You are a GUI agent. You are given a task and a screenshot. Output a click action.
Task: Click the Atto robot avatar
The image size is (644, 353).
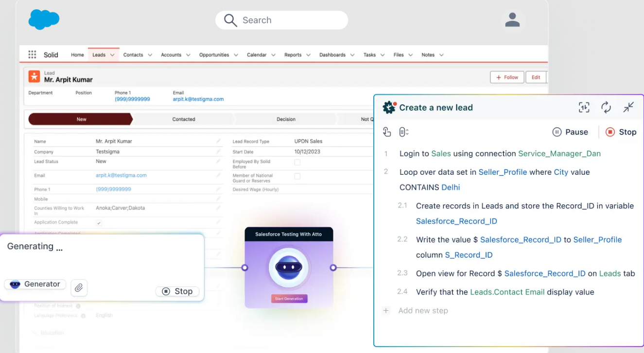coord(289,268)
